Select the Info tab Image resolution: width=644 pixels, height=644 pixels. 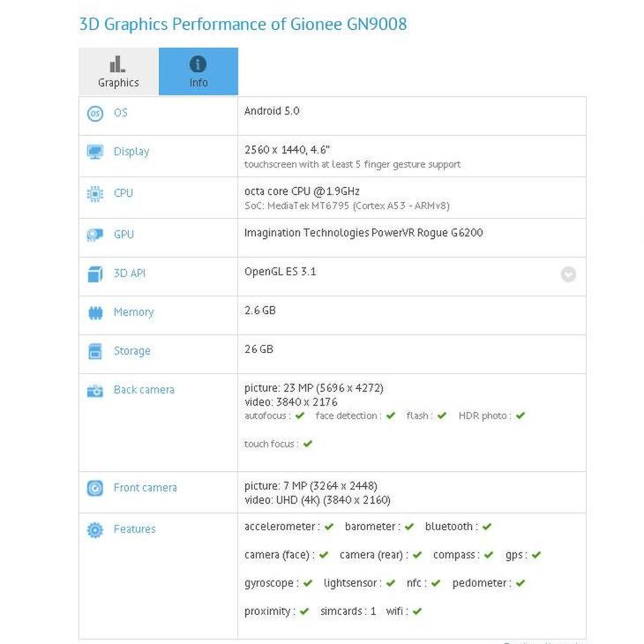pyautogui.click(x=198, y=71)
